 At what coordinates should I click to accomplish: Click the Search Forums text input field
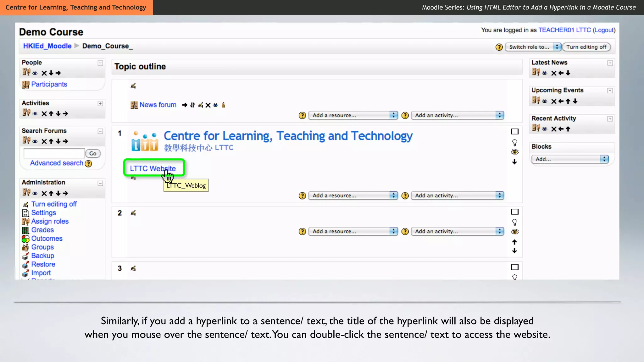(x=54, y=154)
